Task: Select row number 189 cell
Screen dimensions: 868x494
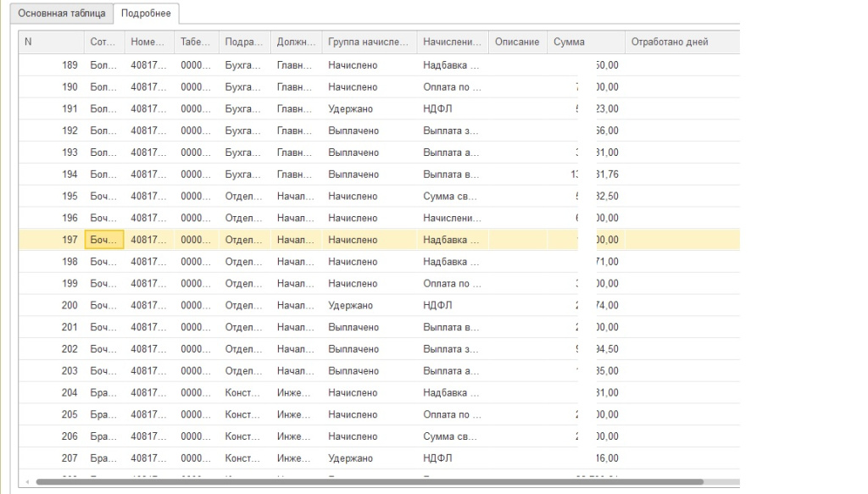Action: (x=51, y=65)
